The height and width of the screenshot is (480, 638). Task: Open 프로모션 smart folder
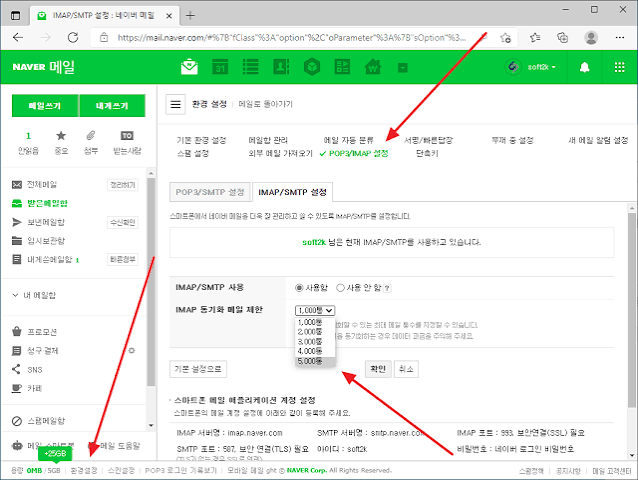point(42,332)
